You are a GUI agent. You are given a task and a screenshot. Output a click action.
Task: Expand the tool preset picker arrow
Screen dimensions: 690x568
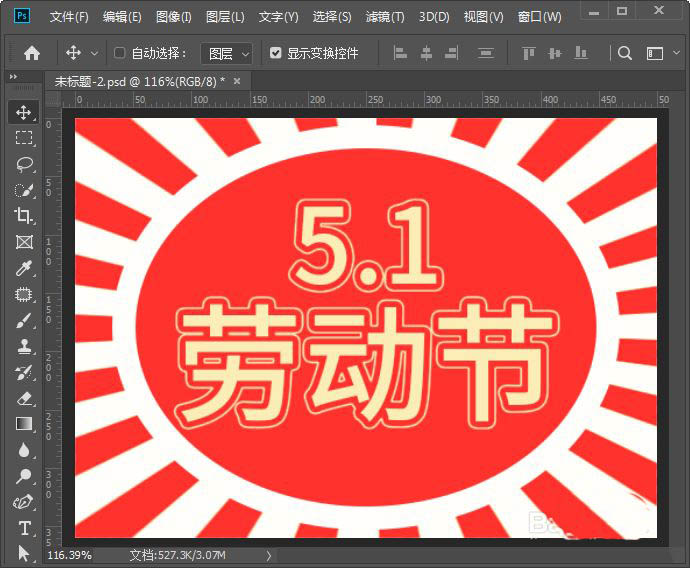point(94,54)
